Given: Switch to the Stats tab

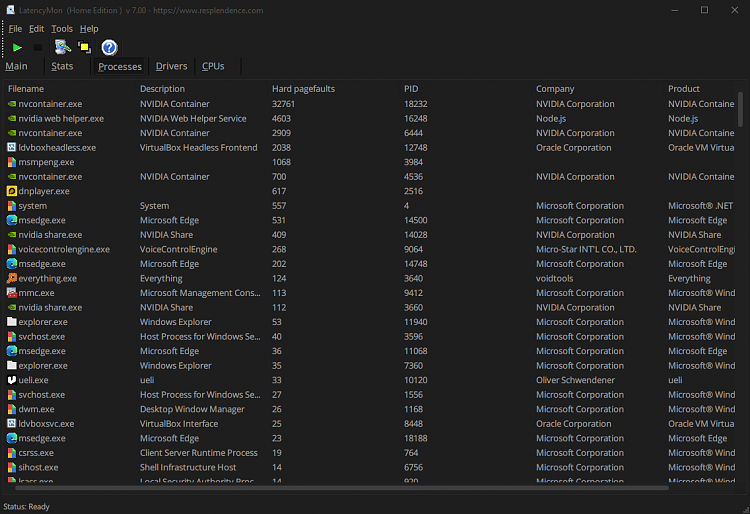Looking at the screenshot, I should pos(62,66).
